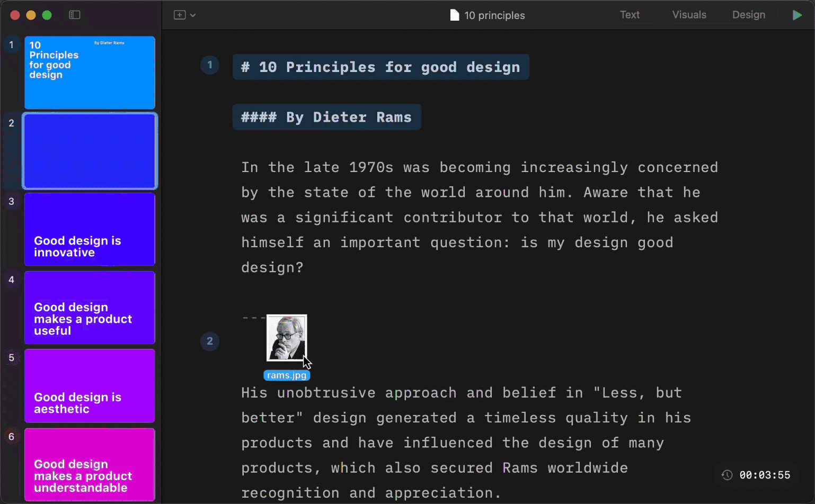The width and height of the screenshot is (815, 504).
Task: Switch to the Design tab
Action: [748, 15]
